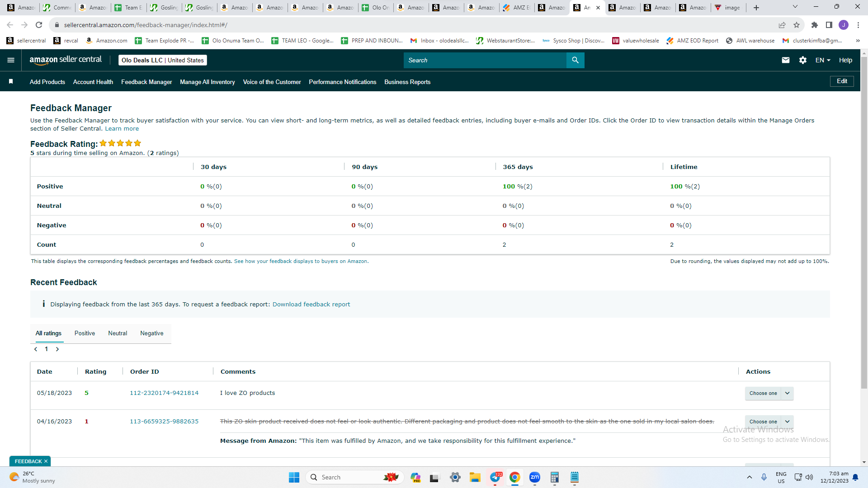Open the browser extensions puzzle icon
The image size is (868, 488).
(815, 25)
